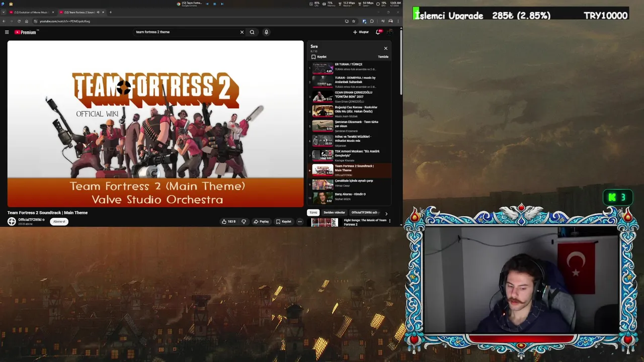
Task: Open clock showing 12:06 AM
Action: 395,4
